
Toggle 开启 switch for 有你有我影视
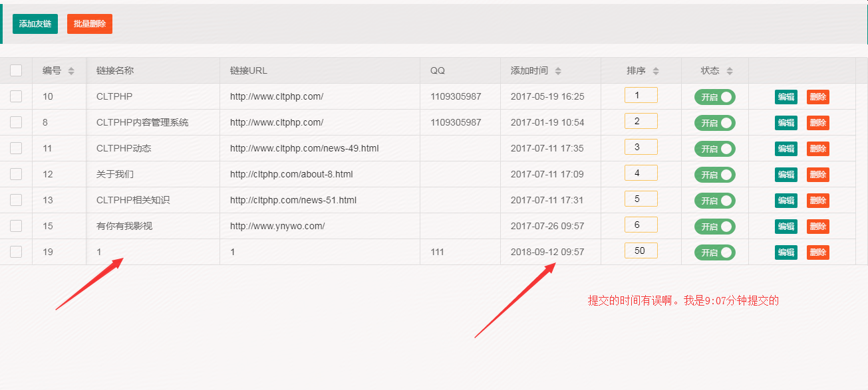[715, 227]
